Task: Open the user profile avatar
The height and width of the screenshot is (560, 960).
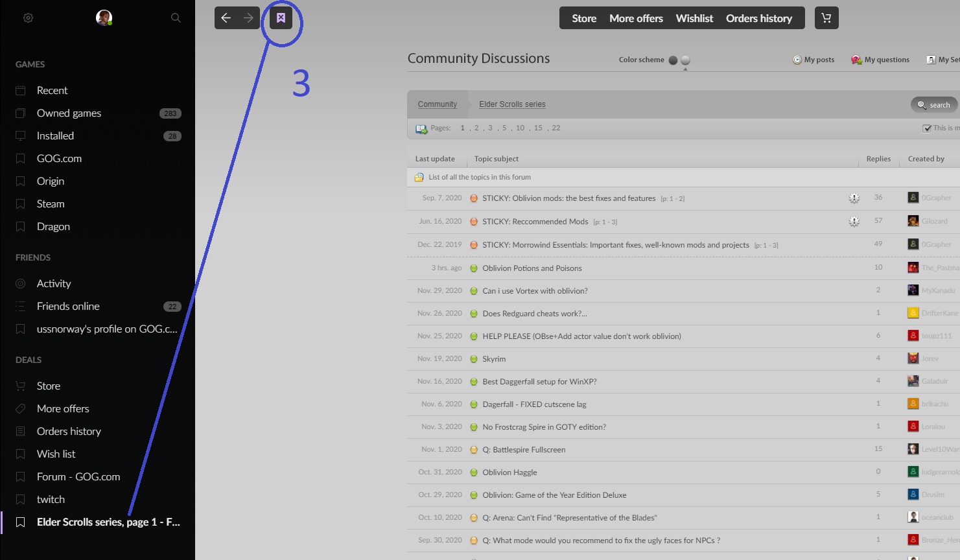Action: pos(104,18)
